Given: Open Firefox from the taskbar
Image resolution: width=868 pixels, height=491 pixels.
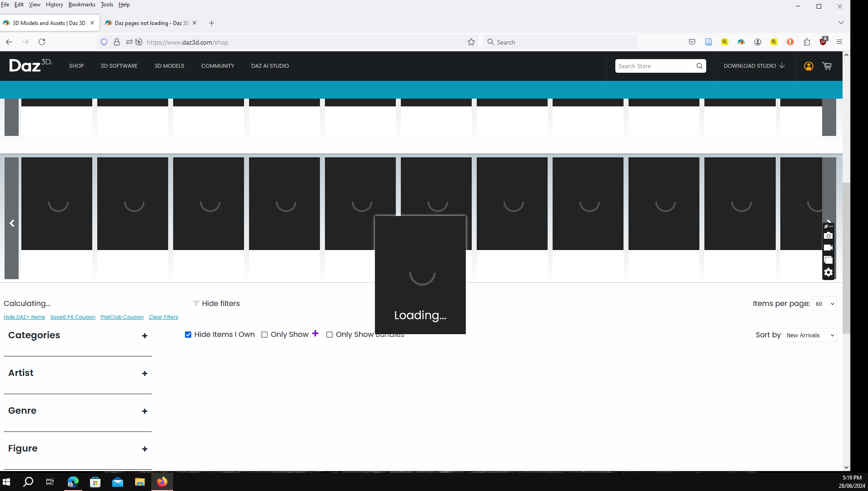Looking at the screenshot, I should [162, 482].
